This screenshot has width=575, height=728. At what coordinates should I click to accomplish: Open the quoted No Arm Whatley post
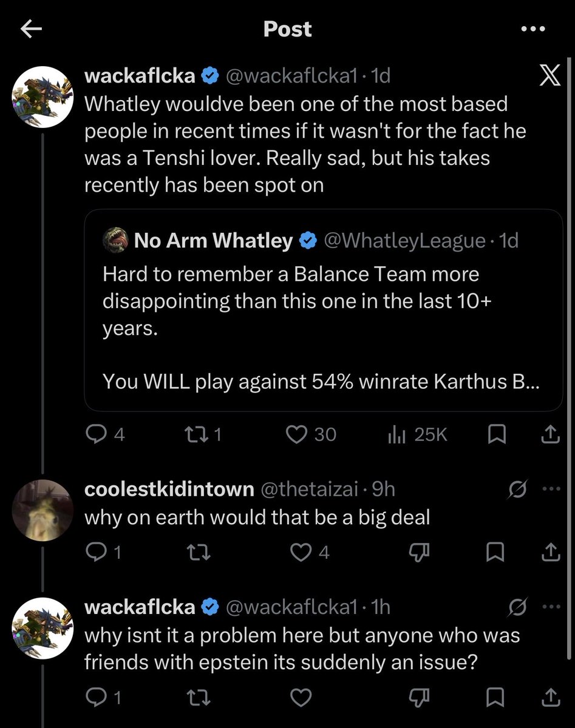click(324, 310)
